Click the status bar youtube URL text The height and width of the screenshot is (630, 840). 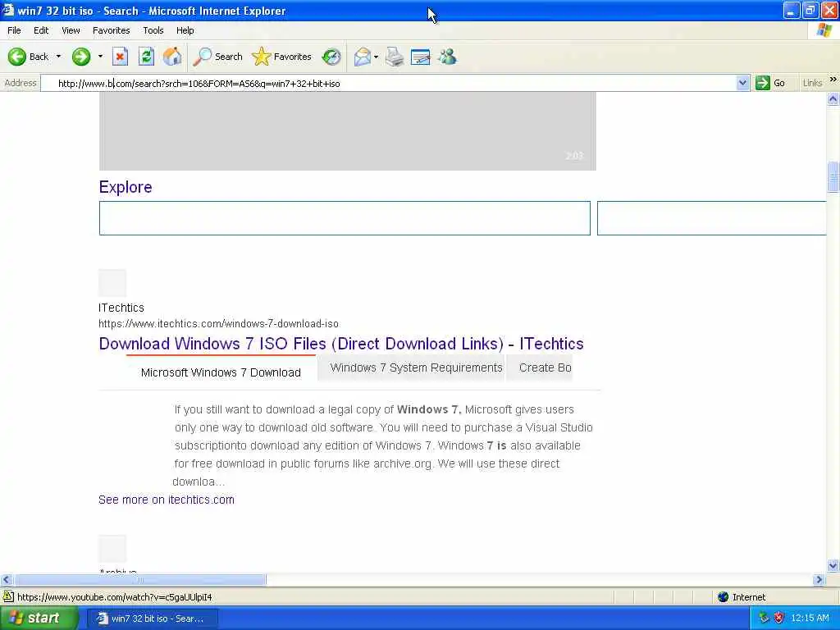click(115, 597)
